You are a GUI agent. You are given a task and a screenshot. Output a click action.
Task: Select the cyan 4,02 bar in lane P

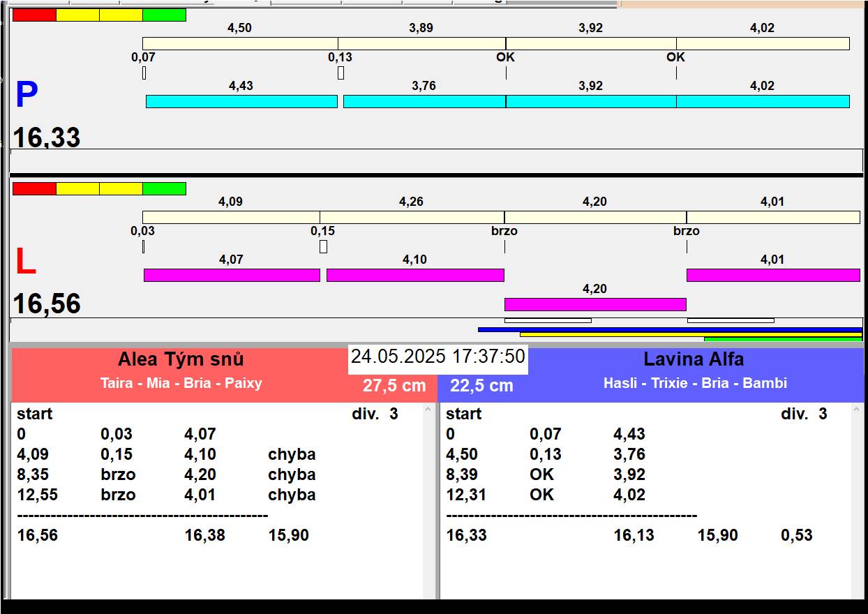click(763, 101)
